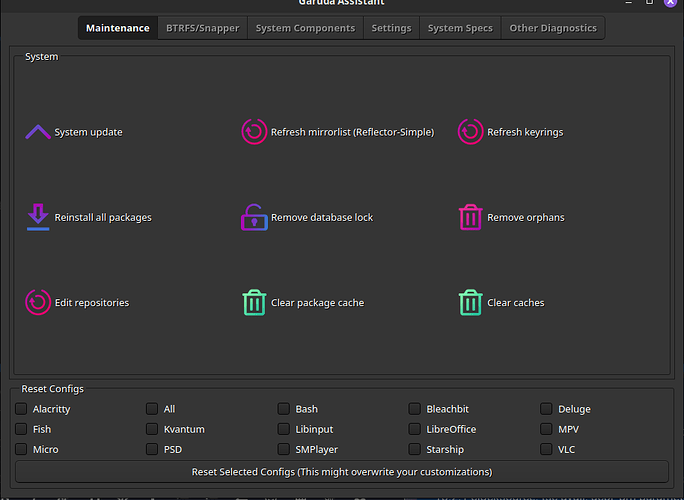Image resolution: width=684 pixels, height=500 pixels.
Task: Click the Remove orphans trash icon
Action: pos(470,217)
